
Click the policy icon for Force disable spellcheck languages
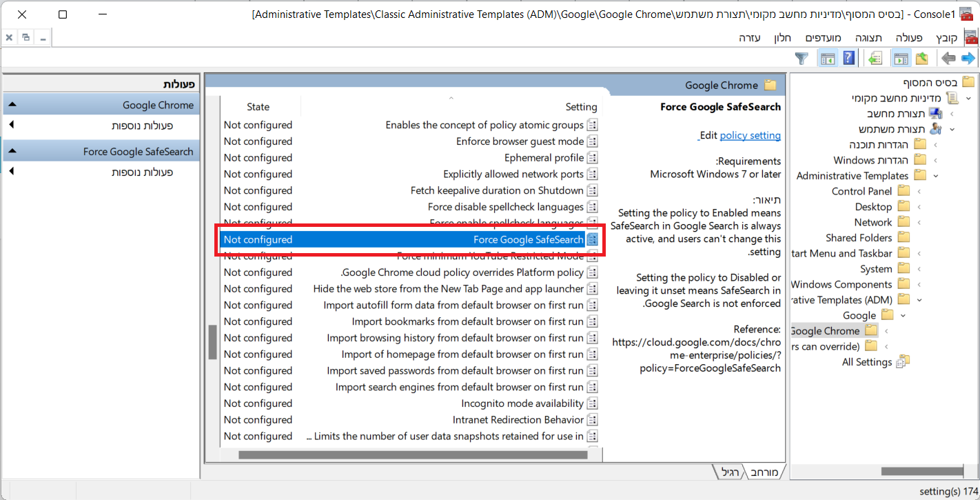[592, 207]
